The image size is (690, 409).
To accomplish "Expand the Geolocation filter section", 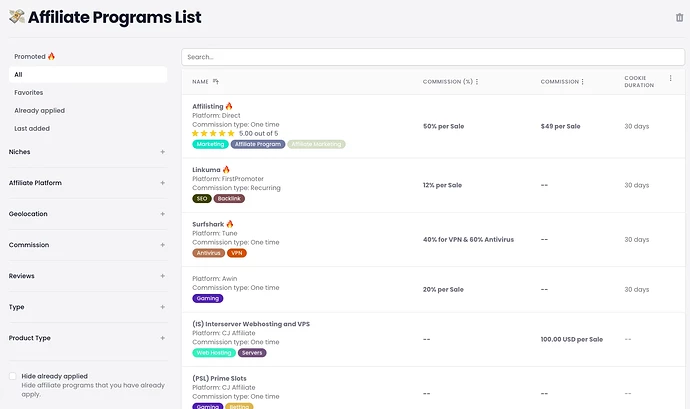I will 162,214.
